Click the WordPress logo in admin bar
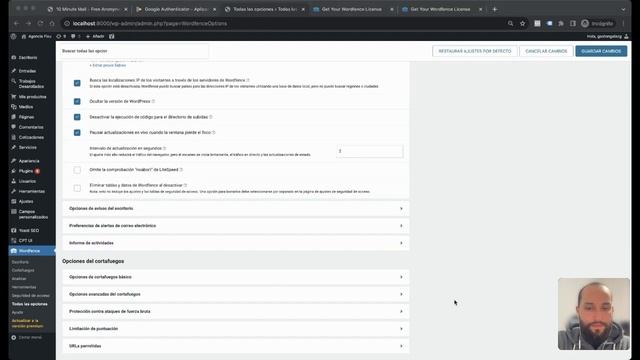The width and height of the screenshot is (640, 360). point(13,36)
